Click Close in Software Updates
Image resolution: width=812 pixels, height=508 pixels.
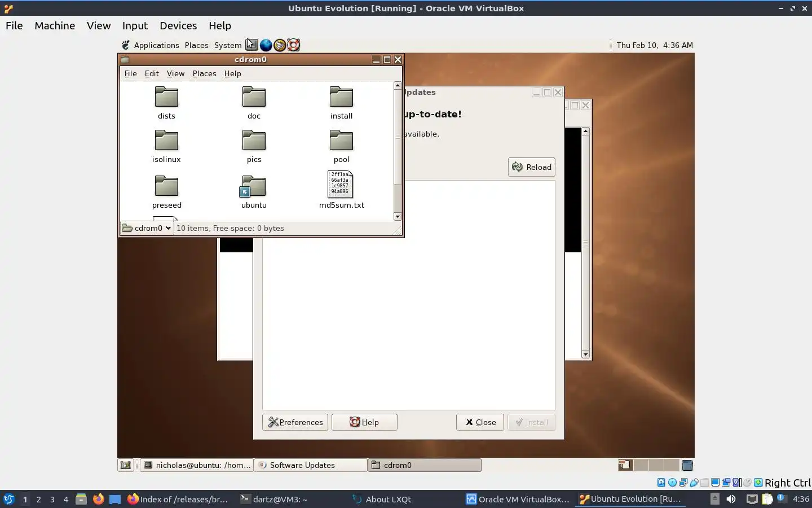(480, 422)
